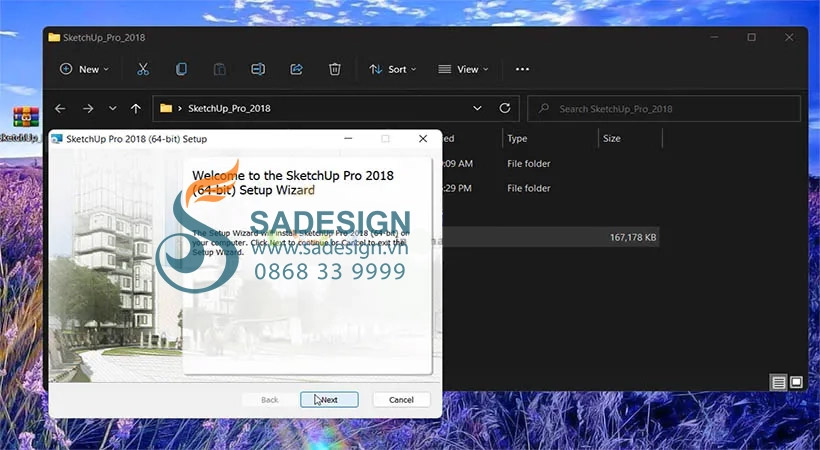
Task: Click the Delete trash icon
Action: point(335,69)
